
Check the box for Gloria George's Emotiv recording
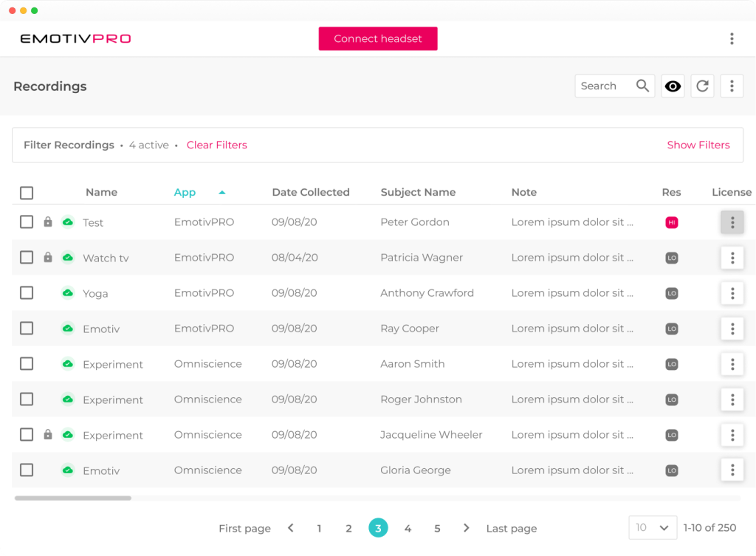[27, 470]
